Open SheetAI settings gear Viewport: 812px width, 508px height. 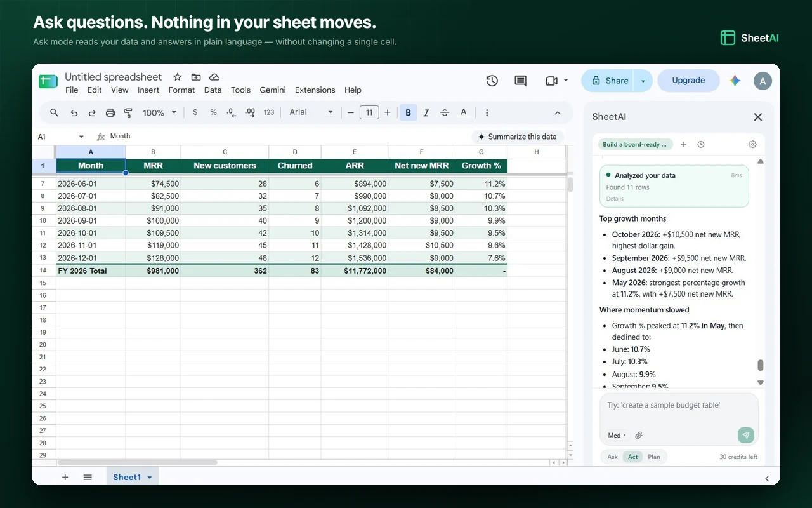coord(752,144)
